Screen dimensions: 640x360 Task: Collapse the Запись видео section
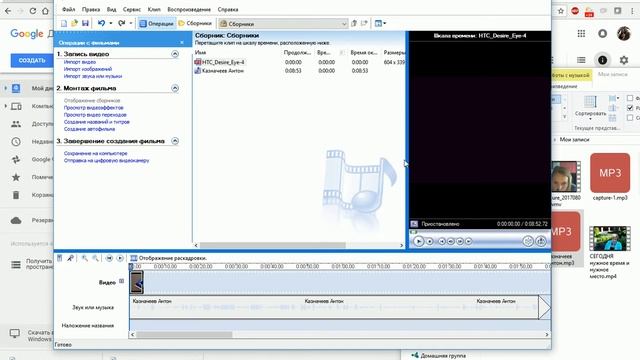(x=175, y=54)
